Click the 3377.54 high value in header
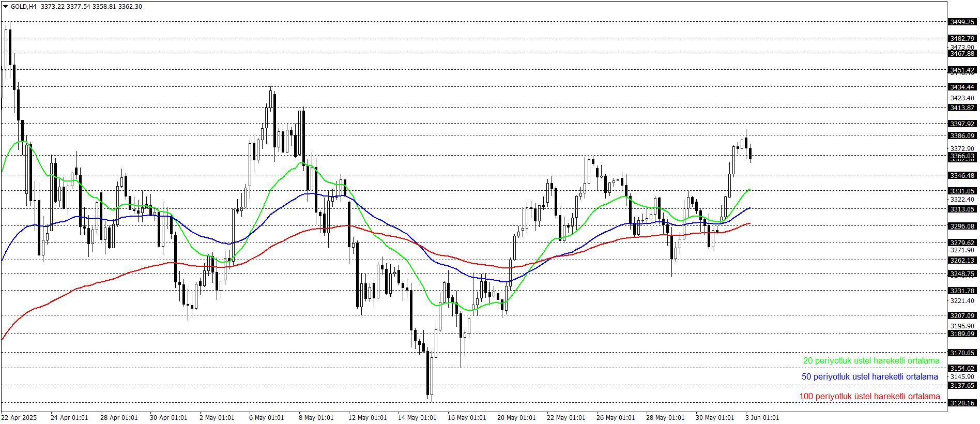This screenshot has height=424, width=980. pos(79,7)
